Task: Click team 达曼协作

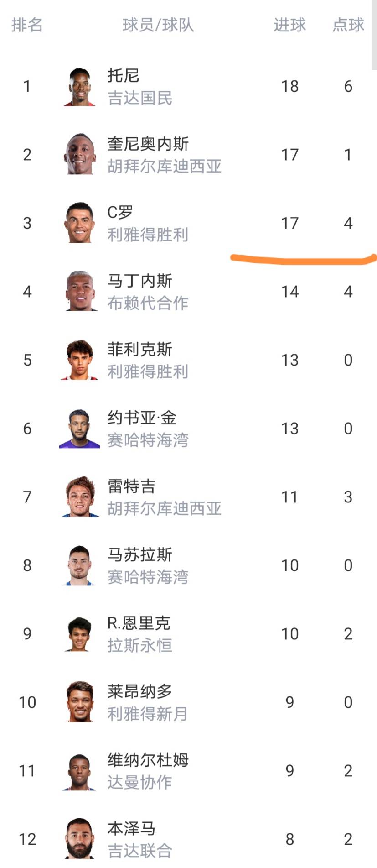Action: pyautogui.click(x=140, y=783)
